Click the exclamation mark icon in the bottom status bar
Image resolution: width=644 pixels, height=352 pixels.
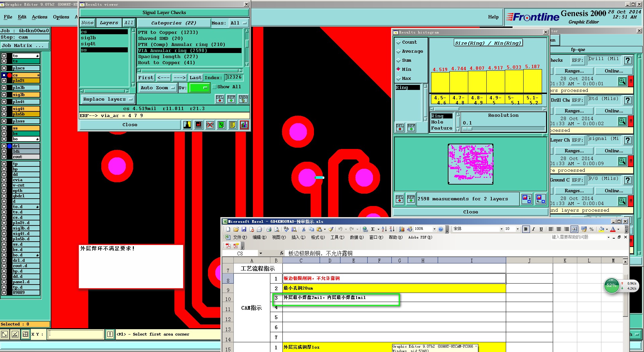(x=110, y=334)
